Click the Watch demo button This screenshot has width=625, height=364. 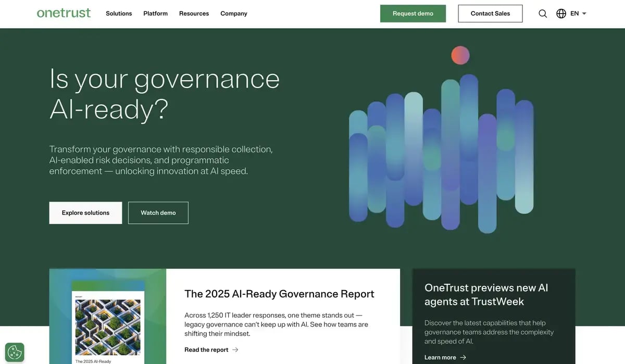[x=158, y=212]
